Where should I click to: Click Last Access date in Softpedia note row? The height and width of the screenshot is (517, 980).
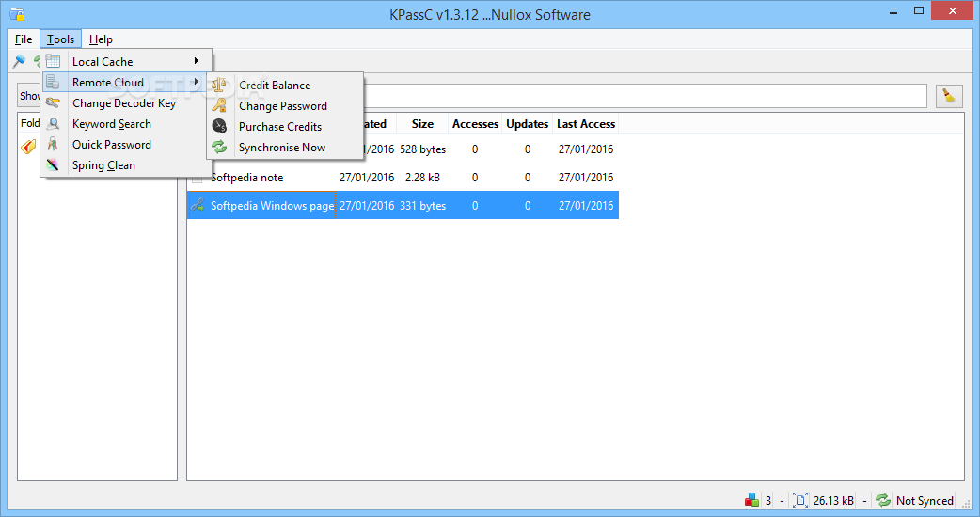pos(586,178)
